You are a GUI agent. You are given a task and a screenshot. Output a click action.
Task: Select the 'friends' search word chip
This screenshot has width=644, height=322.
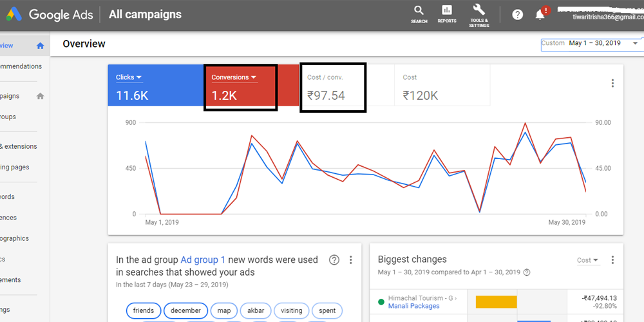point(143,310)
